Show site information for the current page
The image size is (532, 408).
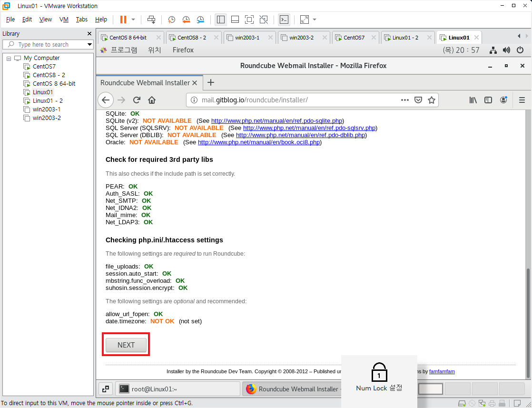click(x=194, y=100)
